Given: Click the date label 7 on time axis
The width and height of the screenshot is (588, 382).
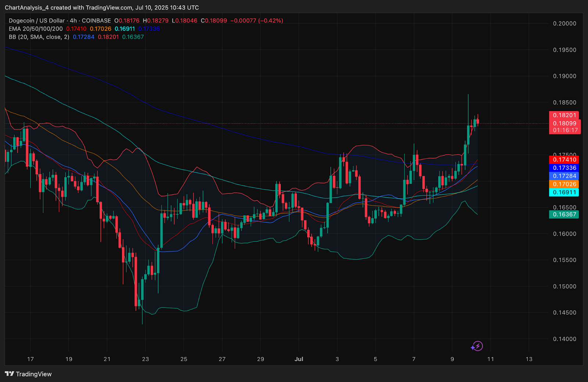Looking at the screenshot, I should click(414, 359).
